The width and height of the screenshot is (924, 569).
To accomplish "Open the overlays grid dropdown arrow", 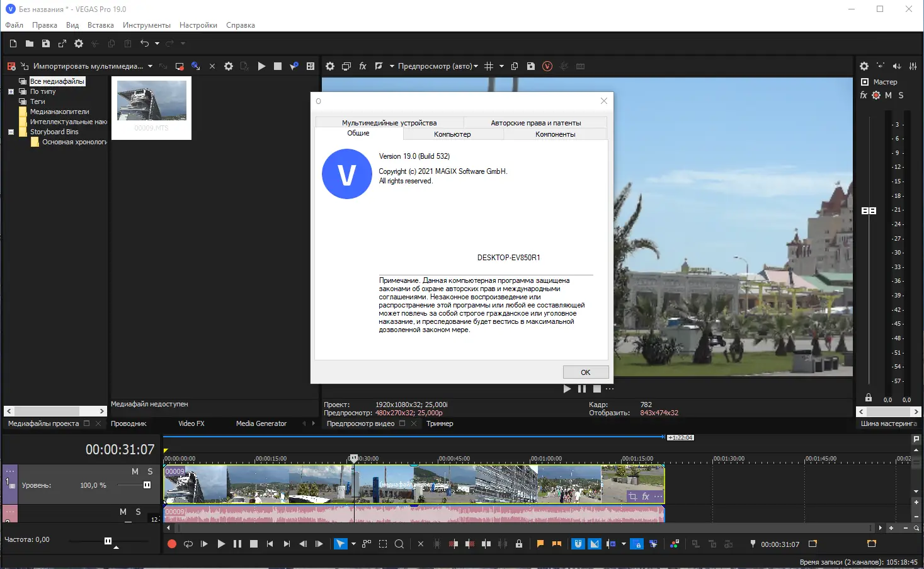I will coord(501,66).
